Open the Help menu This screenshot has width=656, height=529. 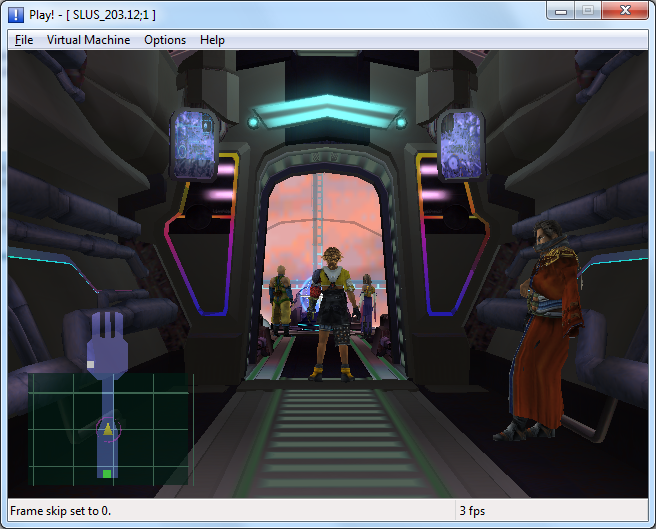coord(212,40)
